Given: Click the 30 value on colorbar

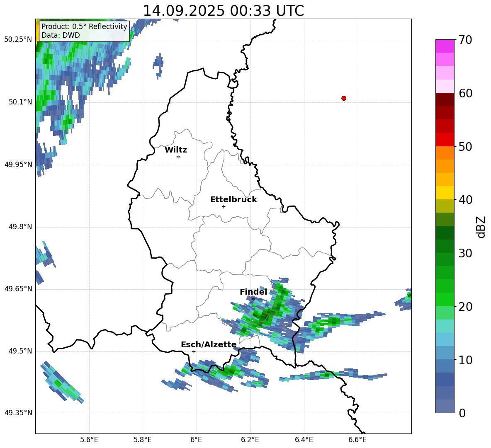Looking at the screenshot, I should click(x=465, y=253).
